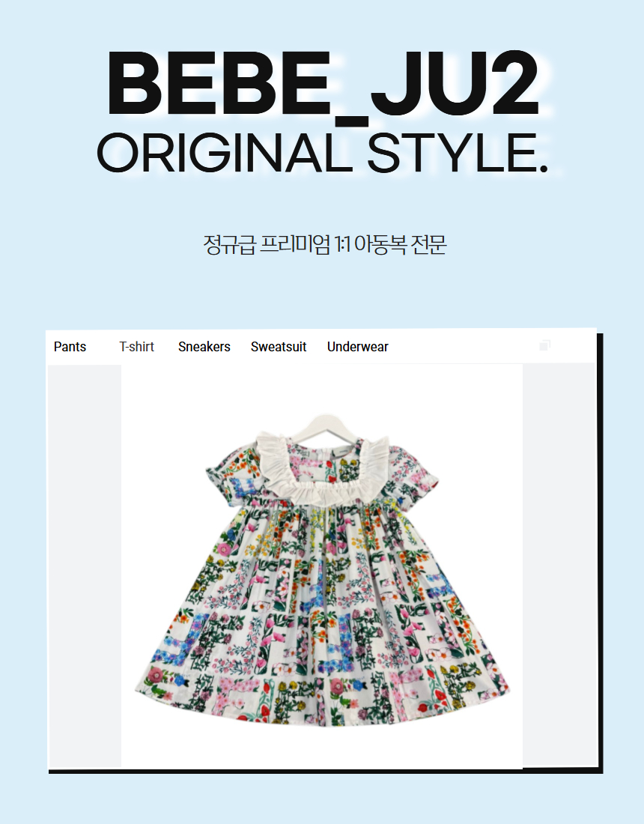Go to the Sweatsuit tab

[x=279, y=347]
